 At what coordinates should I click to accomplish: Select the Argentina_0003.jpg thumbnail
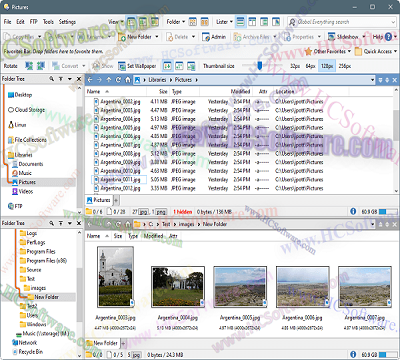(x=115, y=277)
